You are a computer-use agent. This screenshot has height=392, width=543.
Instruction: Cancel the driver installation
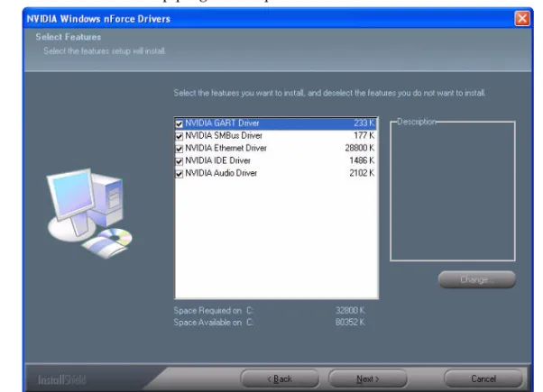483,378
